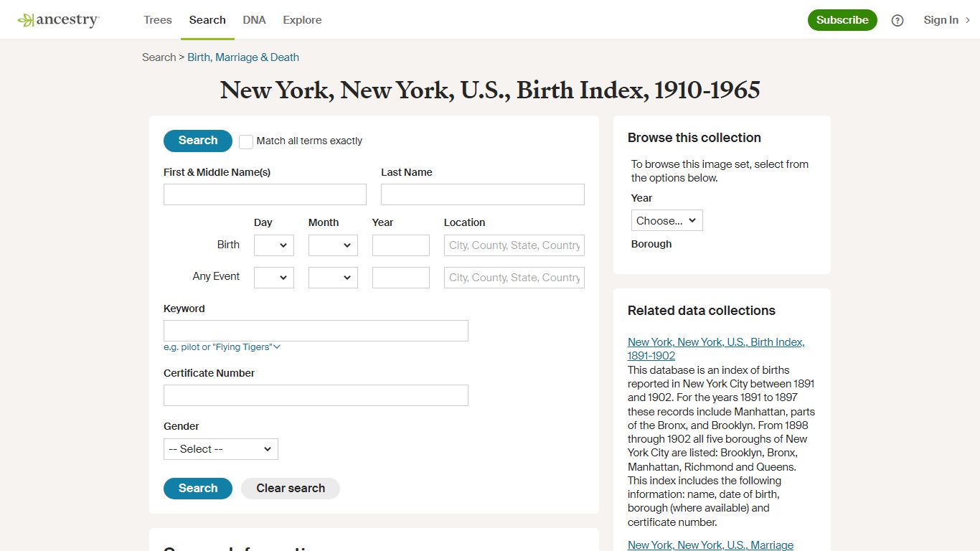Viewport: 980px width, 551px height.
Task: Click the bottom Search button
Action: point(198,489)
